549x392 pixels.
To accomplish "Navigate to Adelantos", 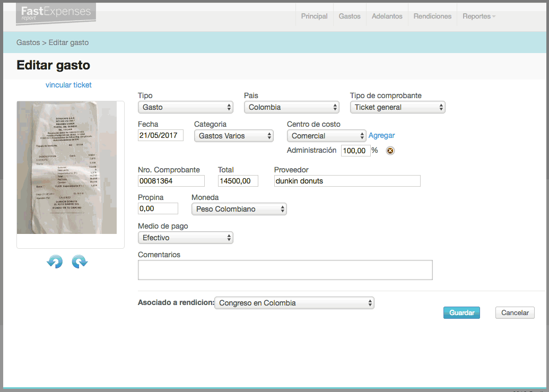I will [x=387, y=16].
